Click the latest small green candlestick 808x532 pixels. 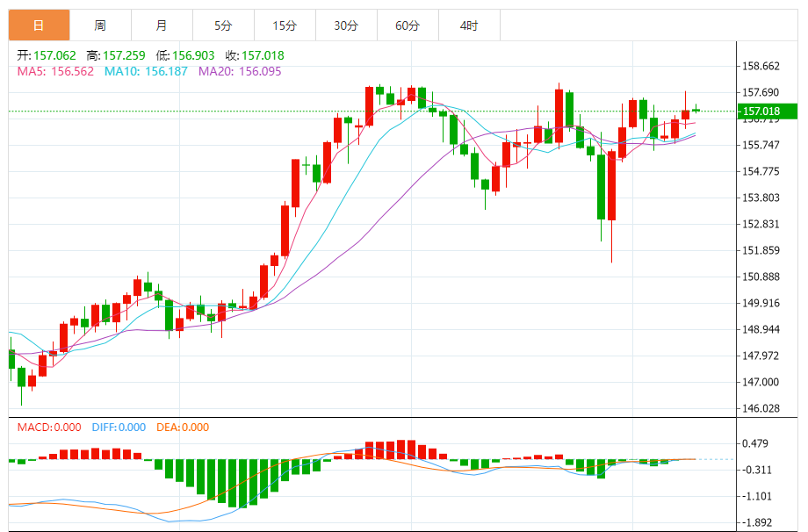[696, 110]
